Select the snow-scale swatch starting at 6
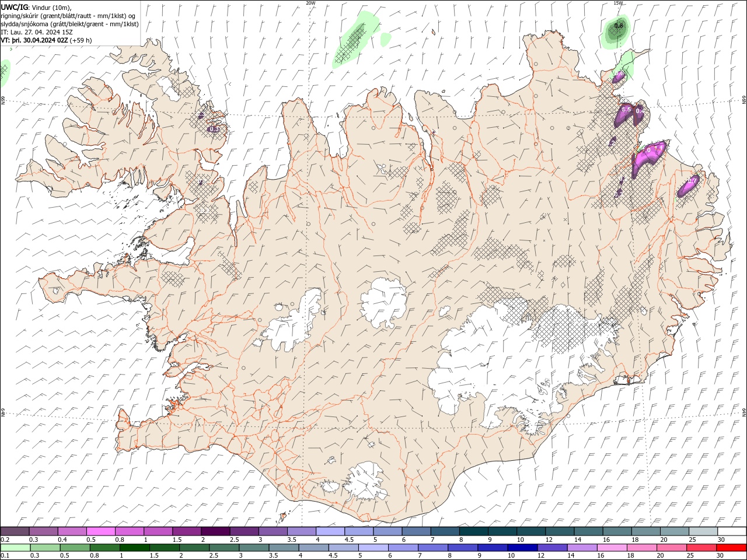The image size is (747, 560). (416, 531)
